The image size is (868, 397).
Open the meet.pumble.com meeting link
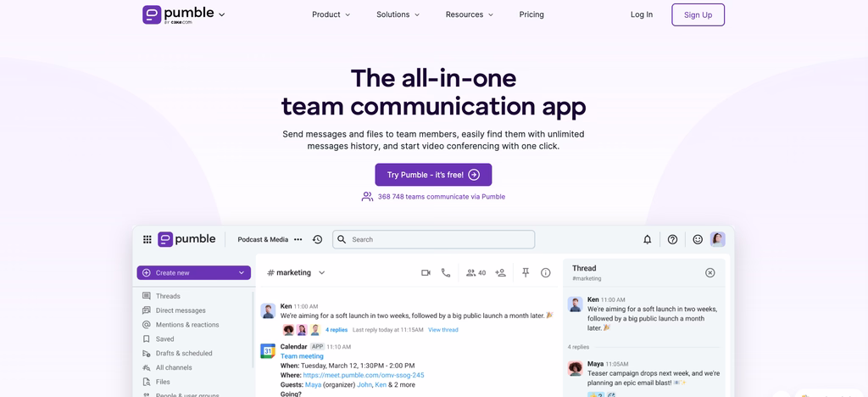(x=364, y=376)
